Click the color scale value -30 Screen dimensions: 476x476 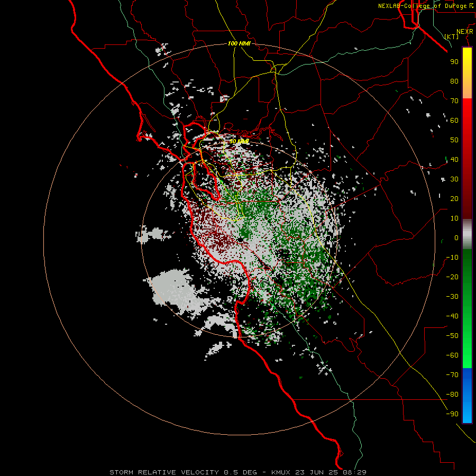pos(452,297)
